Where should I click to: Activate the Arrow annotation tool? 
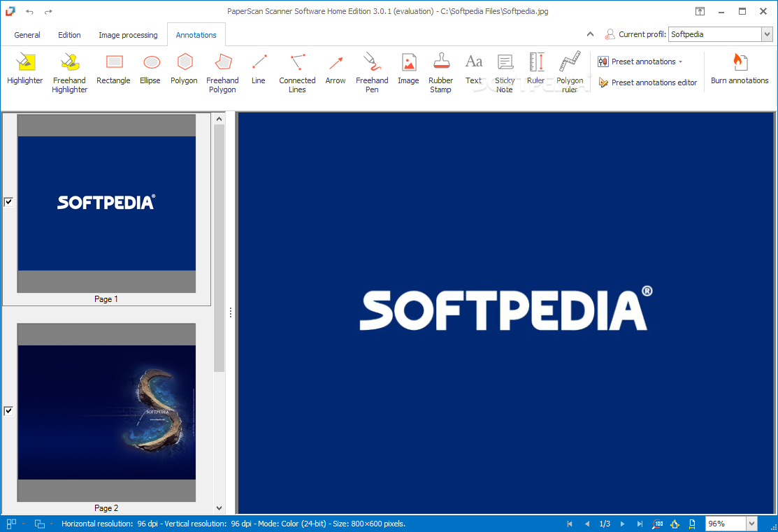pyautogui.click(x=336, y=69)
